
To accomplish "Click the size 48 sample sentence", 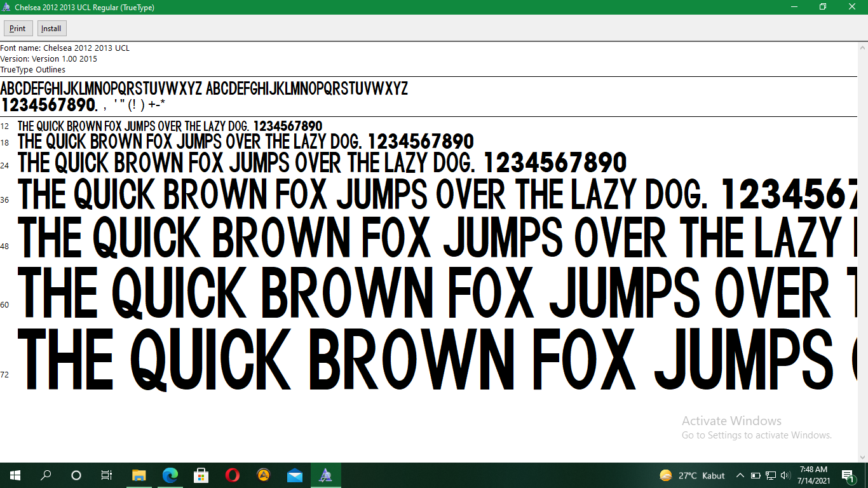I will click(x=437, y=238).
